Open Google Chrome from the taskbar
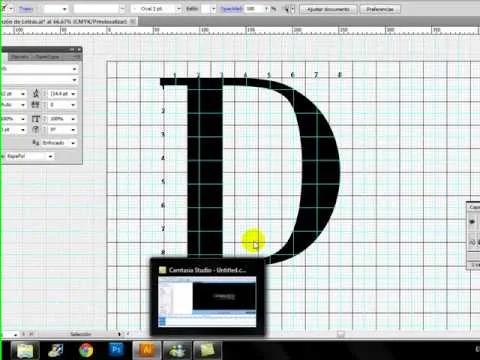The height and width of the screenshot is (360, 480). [x=86, y=350]
